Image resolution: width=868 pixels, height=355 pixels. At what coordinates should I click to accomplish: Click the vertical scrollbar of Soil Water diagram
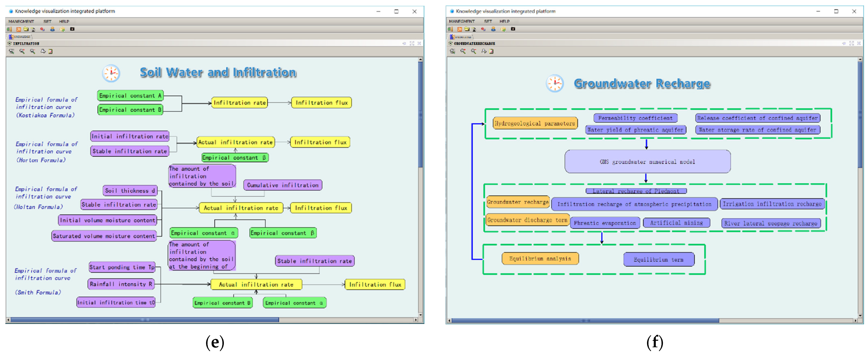tap(420, 114)
